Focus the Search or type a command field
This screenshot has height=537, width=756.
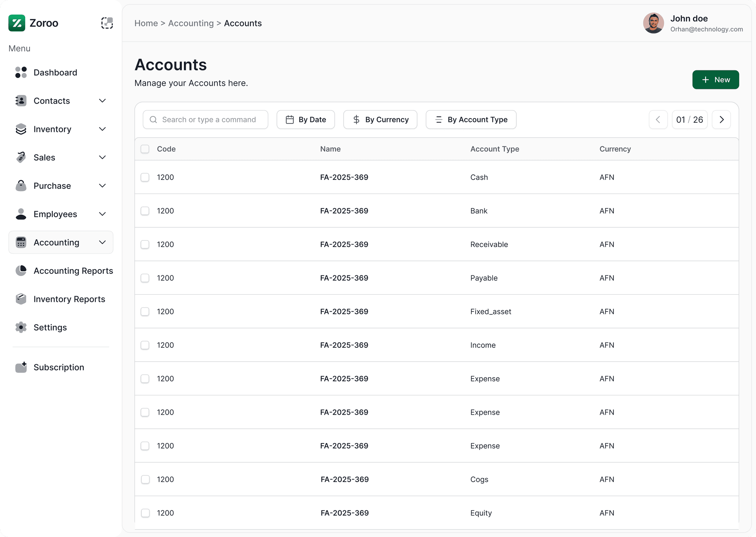tap(209, 120)
